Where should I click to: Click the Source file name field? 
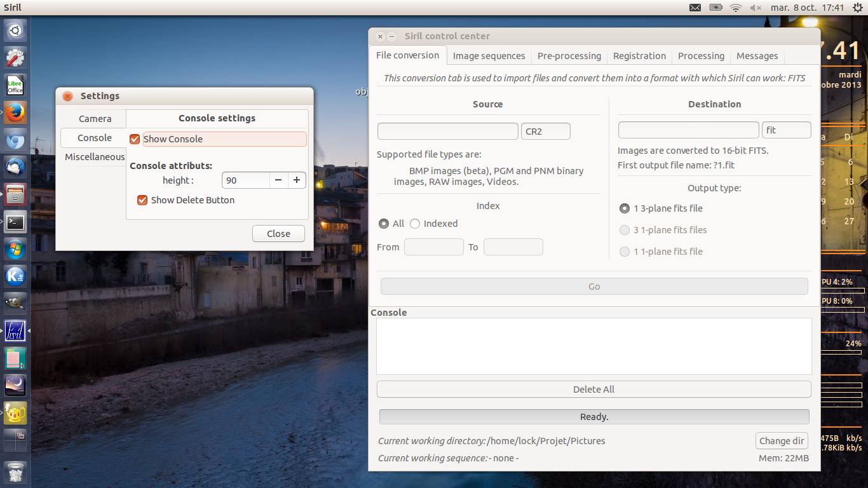[x=448, y=131]
